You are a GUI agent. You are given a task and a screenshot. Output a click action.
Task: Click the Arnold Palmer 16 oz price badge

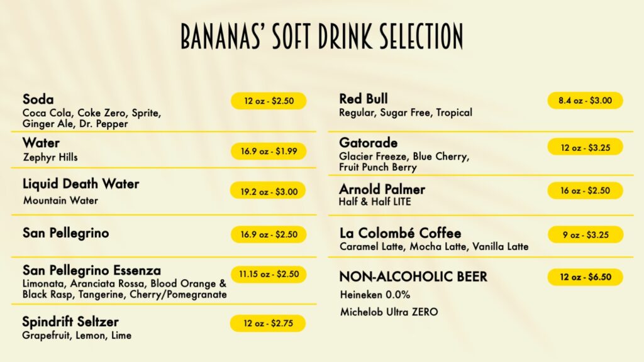click(x=586, y=190)
